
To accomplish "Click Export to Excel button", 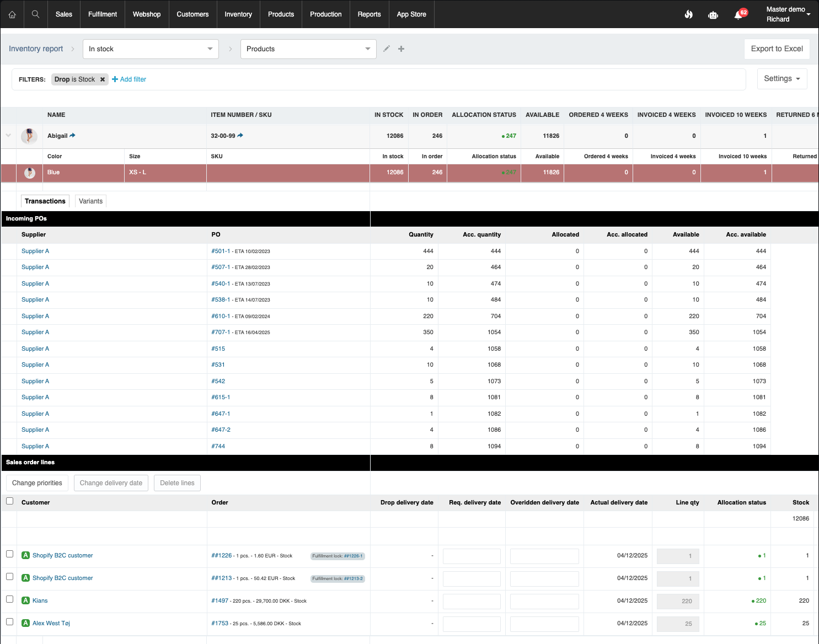I will click(777, 49).
